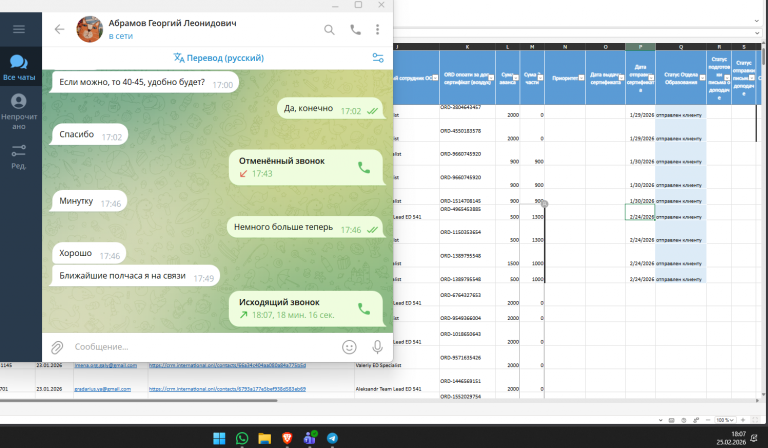Open filter for Статус отправки письма column

(752, 78)
